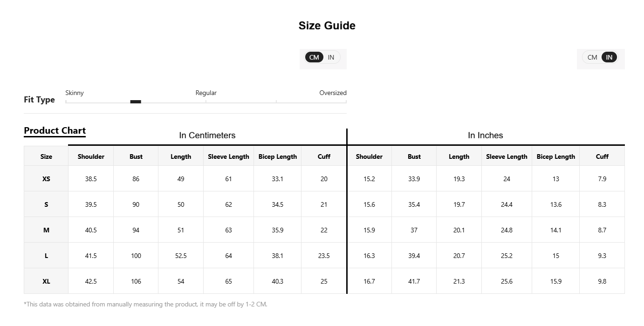Select the XS size row header
The height and width of the screenshot is (326, 644).
pyautogui.click(x=46, y=179)
